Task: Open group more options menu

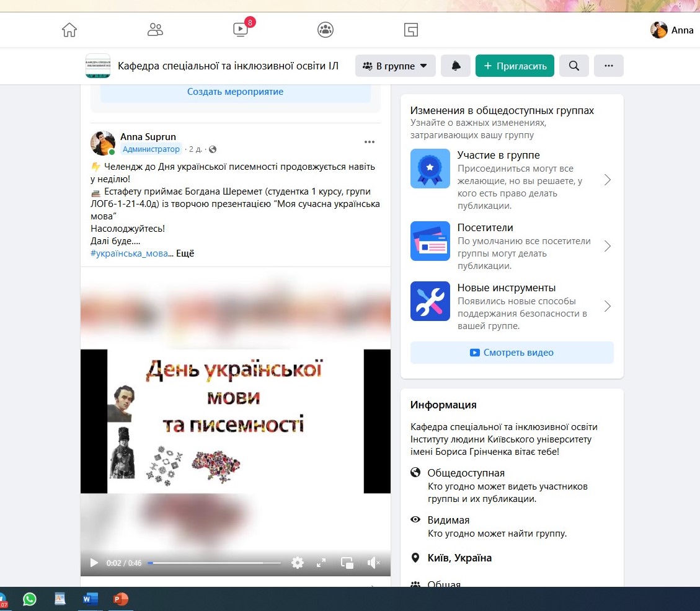Action: tap(608, 66)
